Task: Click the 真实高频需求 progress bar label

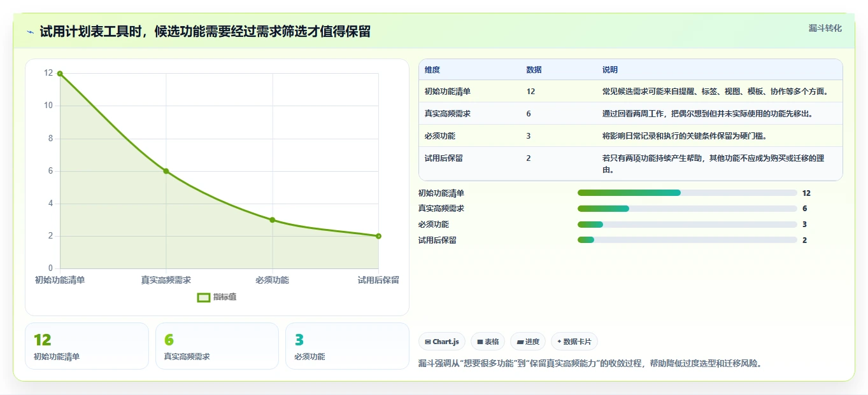Action: (441, 209)
